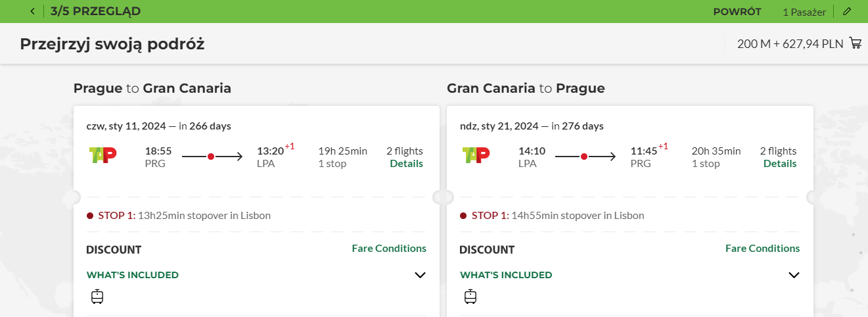Click the carry-on bag icon in the outbound card
This screenshot has width=868, height=317.
coord(97,297)
